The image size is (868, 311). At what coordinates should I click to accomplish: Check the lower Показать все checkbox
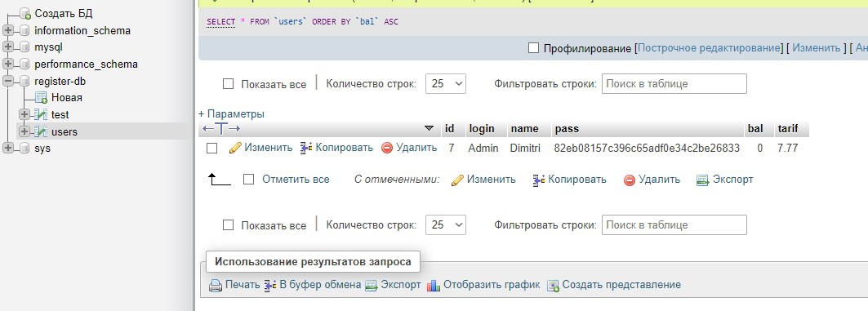pyautogui.click(x=228, y=224)
